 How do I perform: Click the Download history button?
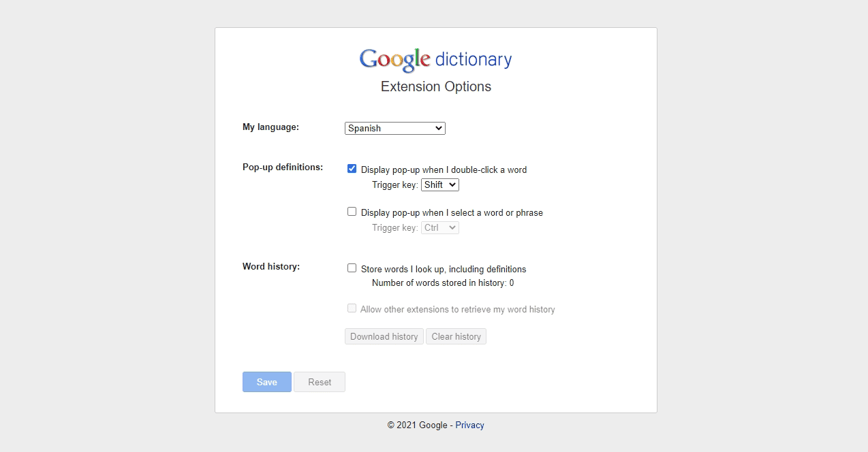(384, 336)
